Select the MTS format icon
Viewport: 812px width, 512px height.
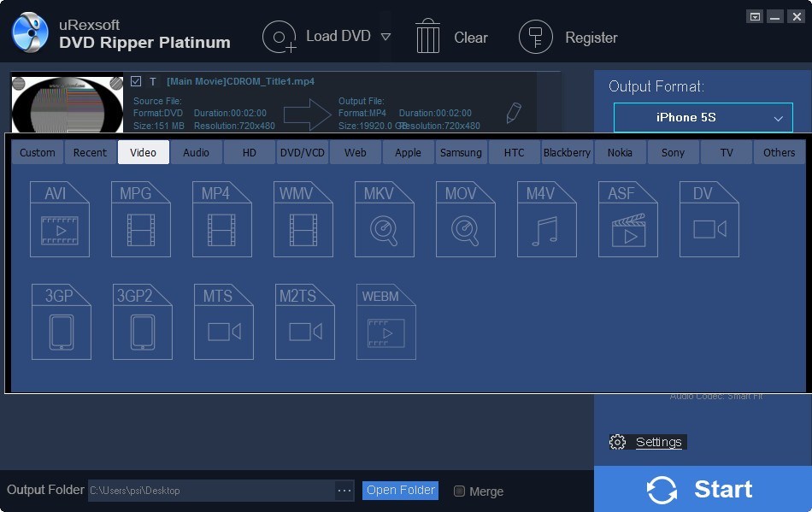click(x=224, y=321)
